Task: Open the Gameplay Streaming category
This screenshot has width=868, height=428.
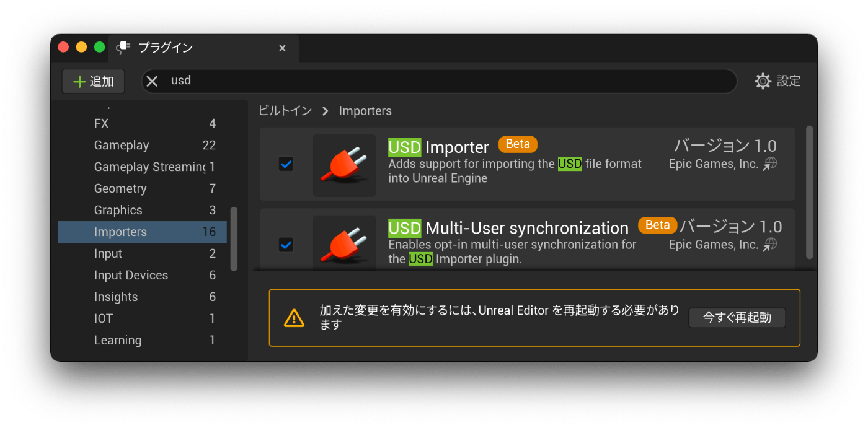Action: click(143, 167)
